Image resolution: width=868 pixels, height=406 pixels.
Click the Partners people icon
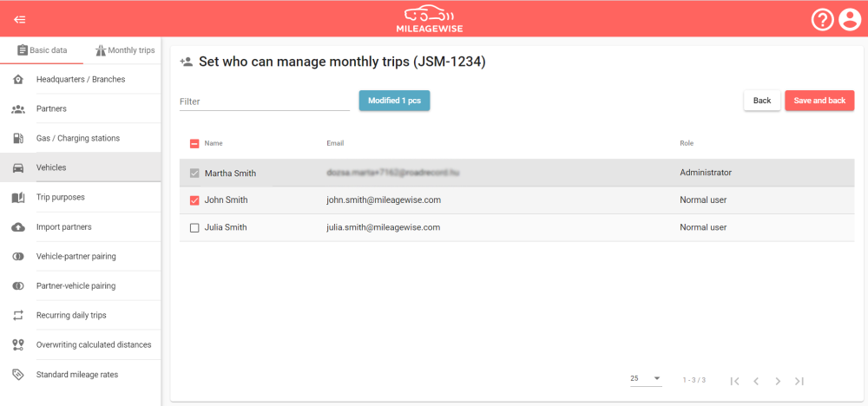[18, 109]
